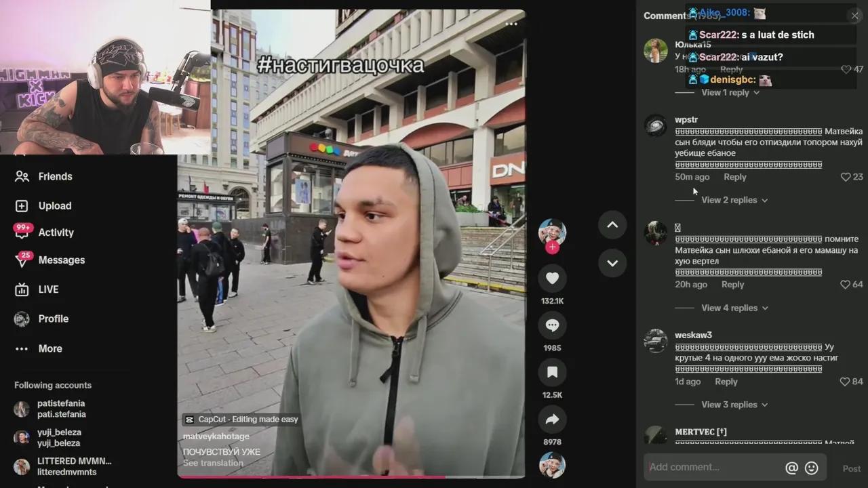Seek using the video progress bar
The width and height of the screenshot is (868, 488).
pos(351,477)
